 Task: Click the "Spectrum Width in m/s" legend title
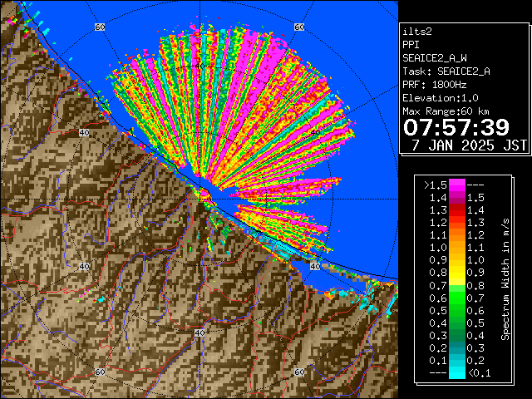pos(505,279)
